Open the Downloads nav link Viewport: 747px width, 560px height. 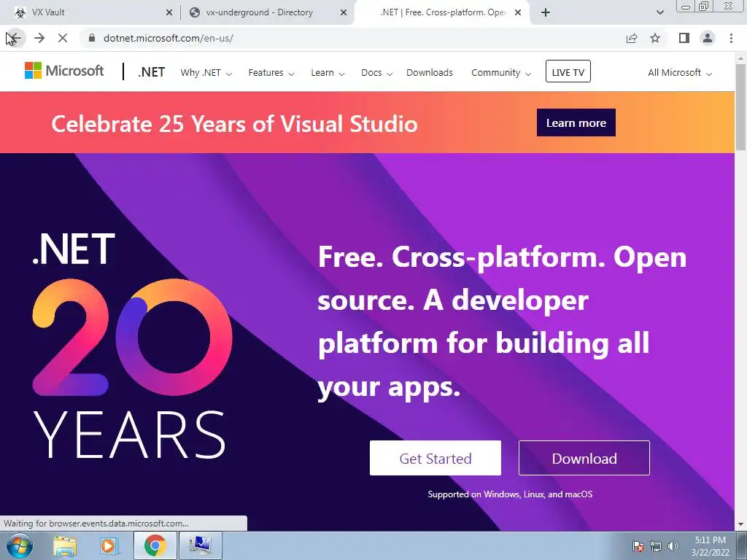429,73
